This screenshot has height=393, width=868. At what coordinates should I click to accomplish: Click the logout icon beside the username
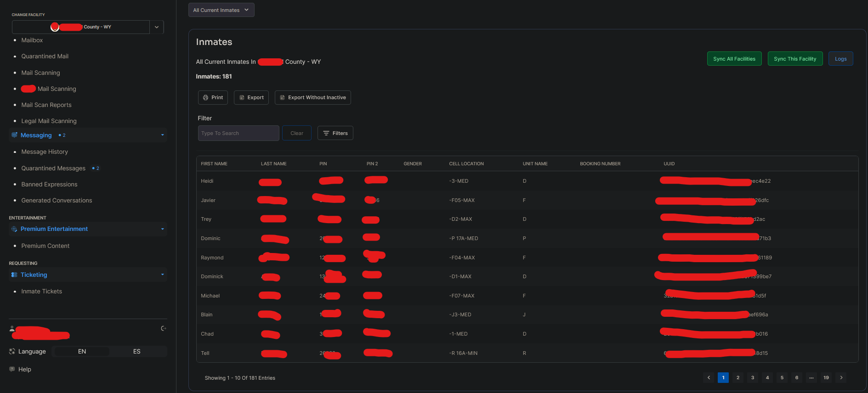click(164, 328)
